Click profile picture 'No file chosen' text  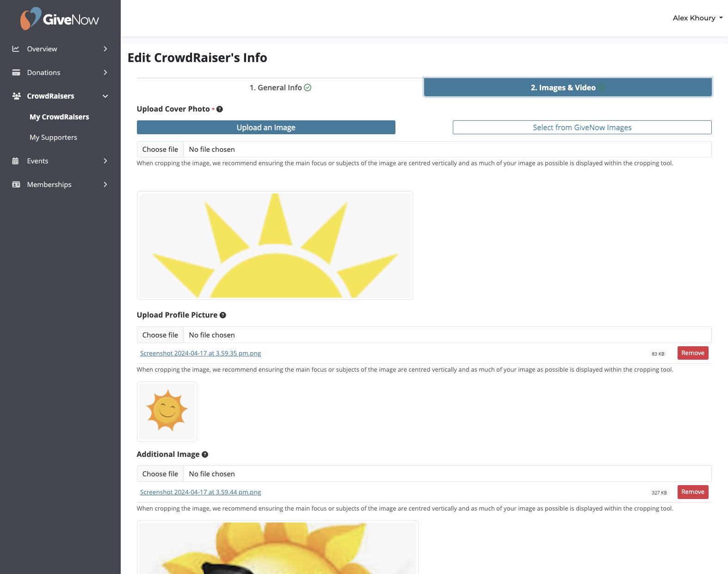pos(212,335)
